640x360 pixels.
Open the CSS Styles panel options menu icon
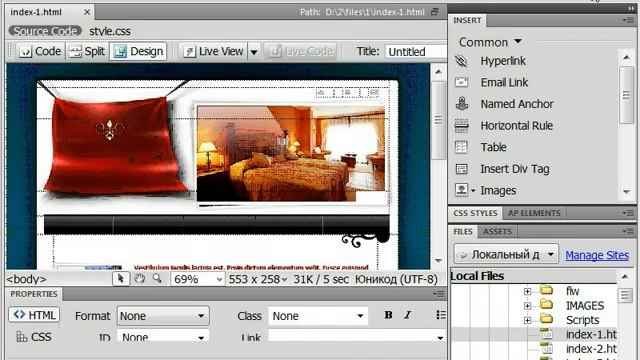[x=628, y=213]
